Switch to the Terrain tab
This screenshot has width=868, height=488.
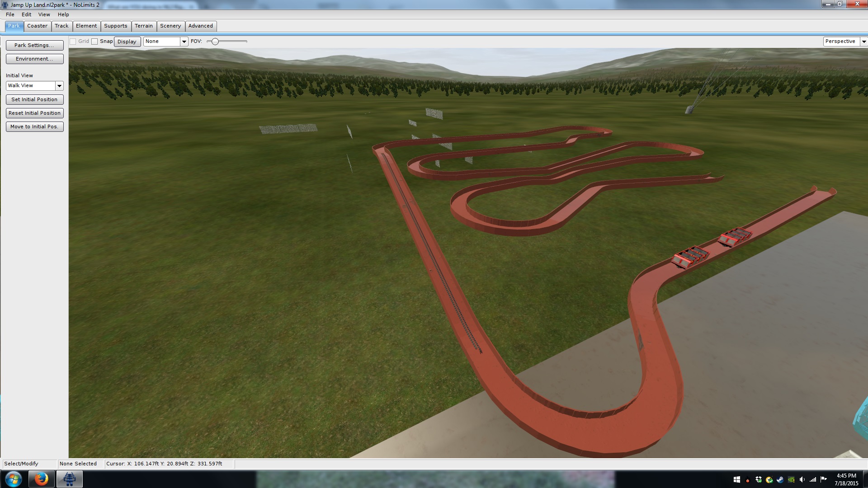pyautogui.click(x=143, y=26)
